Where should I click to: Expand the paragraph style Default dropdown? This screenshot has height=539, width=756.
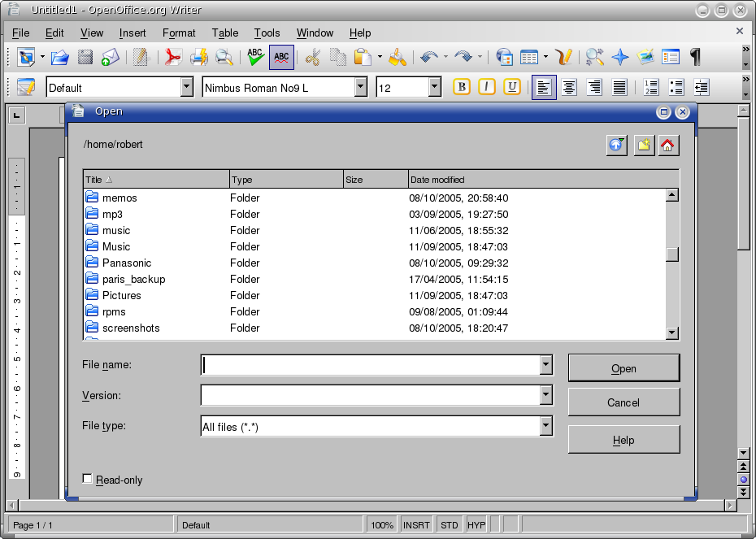[187, 87]
